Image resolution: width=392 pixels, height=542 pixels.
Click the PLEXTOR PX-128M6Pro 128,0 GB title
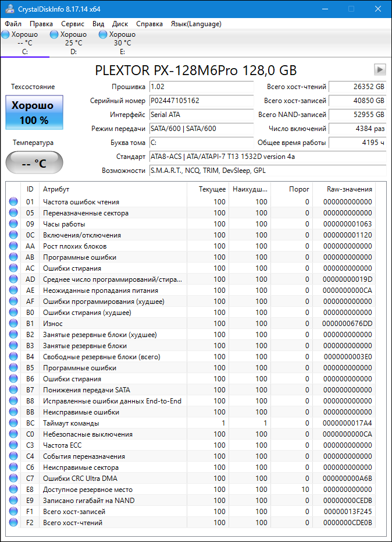(195, 70)
